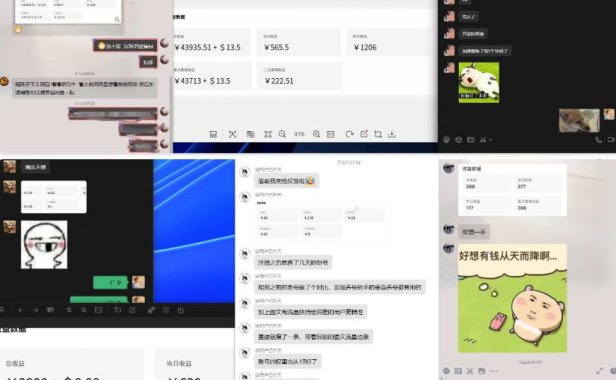Open the cartoon face sticker with the missing tooth
This screenshot has width=616, height=380.
(x=44, y=244)
